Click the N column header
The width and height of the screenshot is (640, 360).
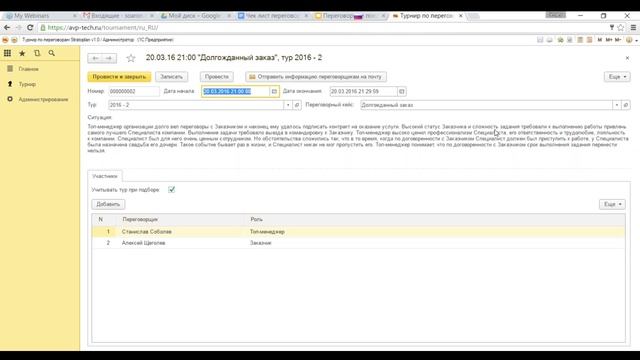(x=100, y=220)
